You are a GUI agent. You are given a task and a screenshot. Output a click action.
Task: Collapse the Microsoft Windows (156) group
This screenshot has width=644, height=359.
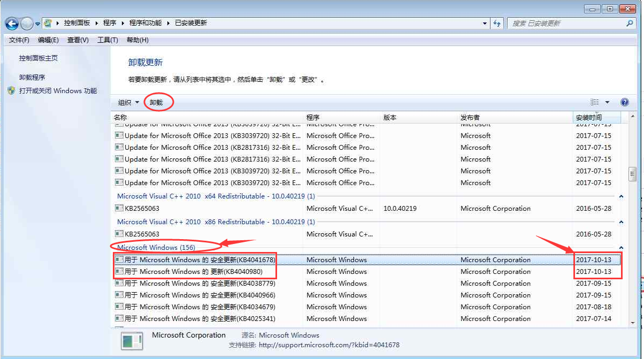coord(621,248)
